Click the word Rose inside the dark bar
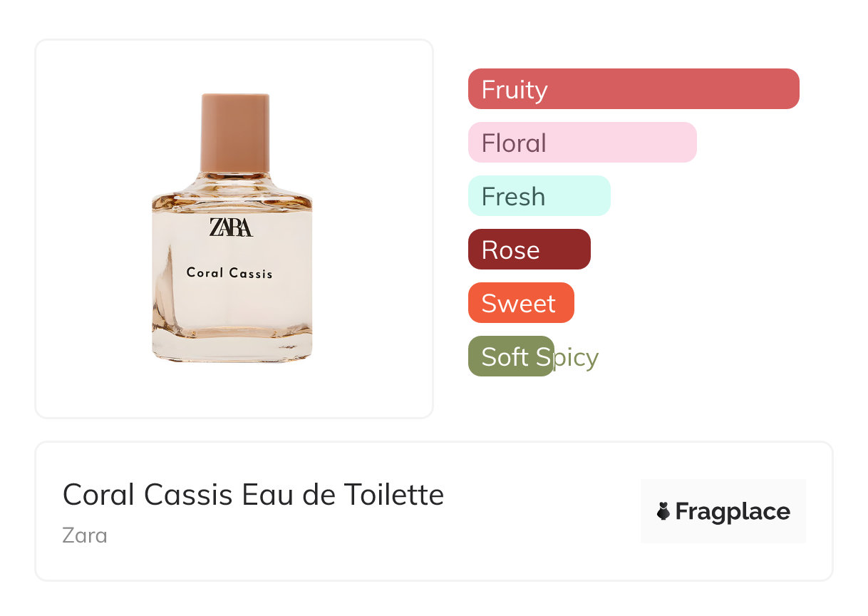Viewport: 868px width, 616px height. coord(510,250)
